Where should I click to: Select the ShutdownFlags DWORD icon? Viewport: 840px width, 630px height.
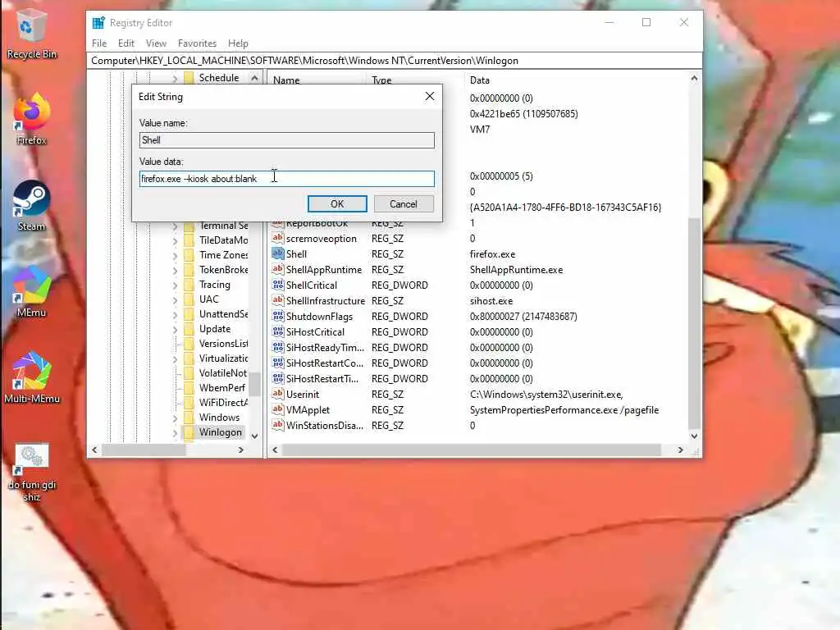[277, 316]
